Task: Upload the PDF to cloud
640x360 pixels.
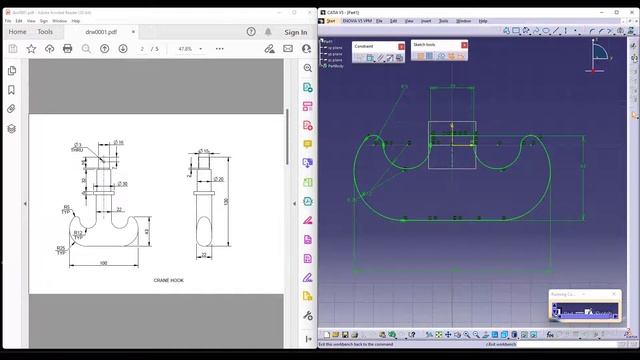Action: (x=49, y=49)
